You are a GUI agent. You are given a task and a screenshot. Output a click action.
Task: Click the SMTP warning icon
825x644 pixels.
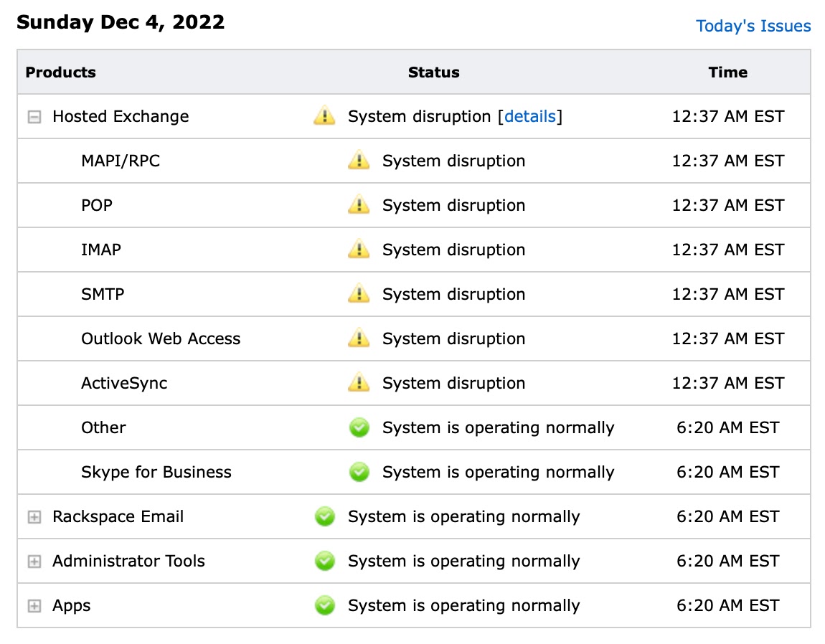(x=359, y=293)
